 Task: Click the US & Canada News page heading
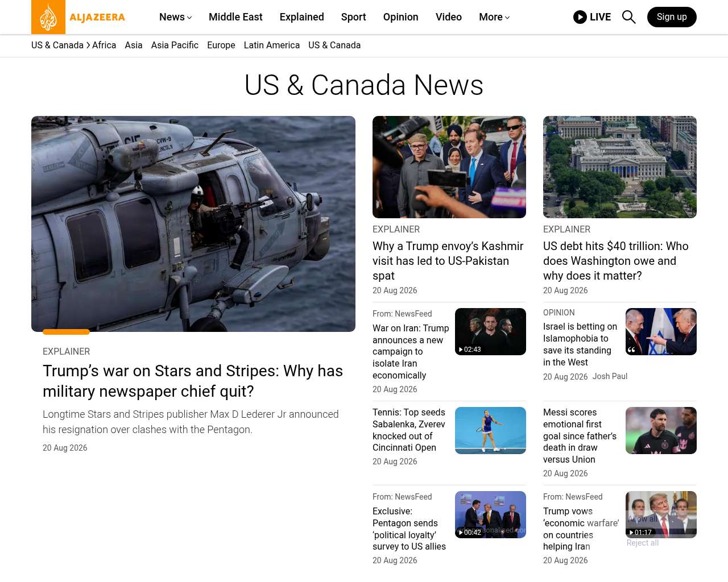364,85
